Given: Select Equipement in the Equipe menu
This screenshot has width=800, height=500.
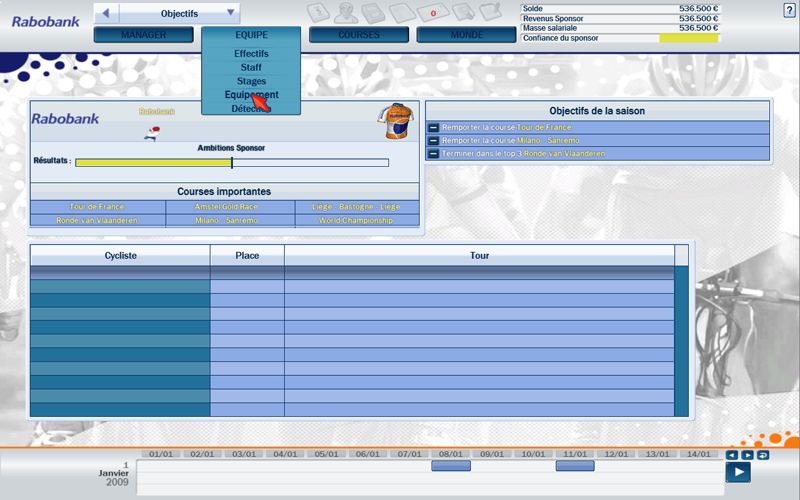Looking at the screenshot, I should 251,95.
